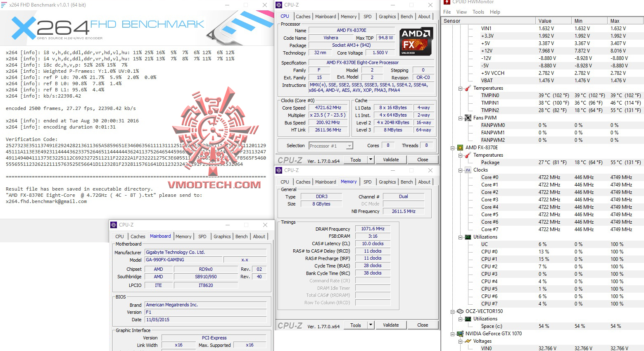Click the voltage icon under NVIDIA GeForce GTX 1070
Screen dimensions: 644x351
click(468, 341)
